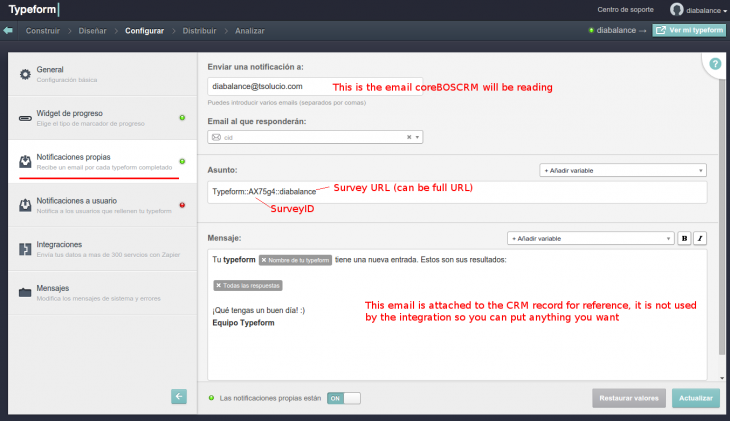Click the Asunto subject text field
Viewport: 730px width, 421px height.
(x=457, y=192)
